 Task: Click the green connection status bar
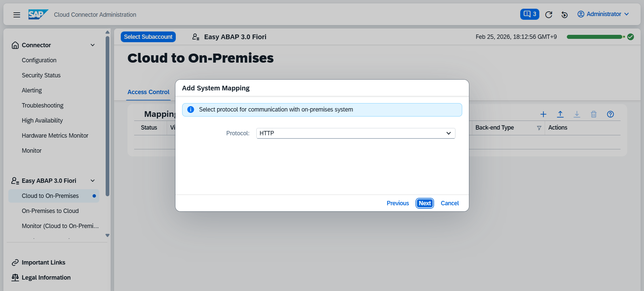(x=594, y=37)
